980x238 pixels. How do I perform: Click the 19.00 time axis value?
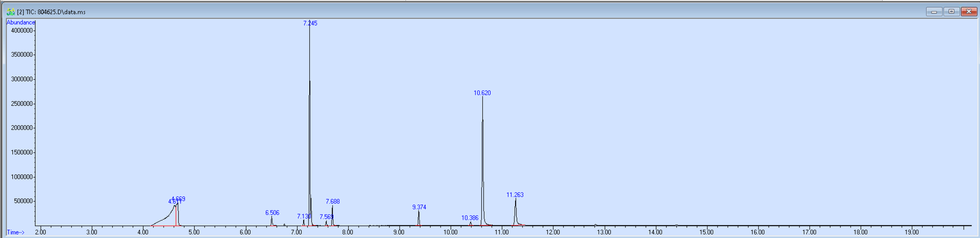(x=912, y=232)
